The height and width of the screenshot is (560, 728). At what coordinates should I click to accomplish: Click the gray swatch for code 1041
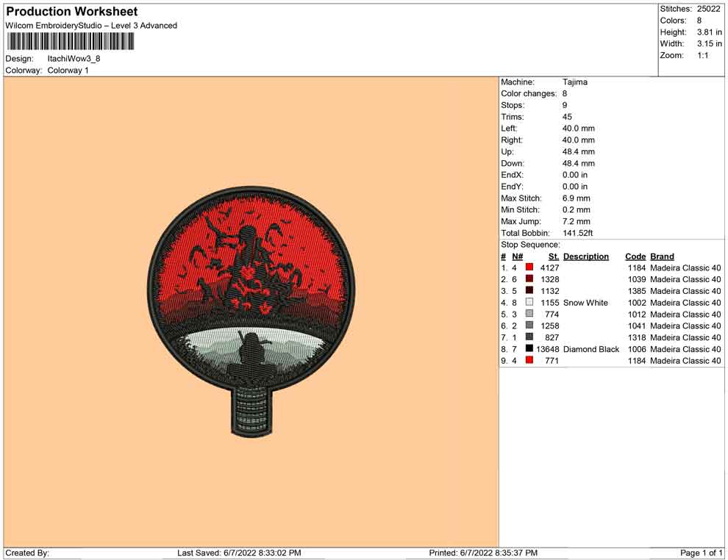tap(529, 326)
